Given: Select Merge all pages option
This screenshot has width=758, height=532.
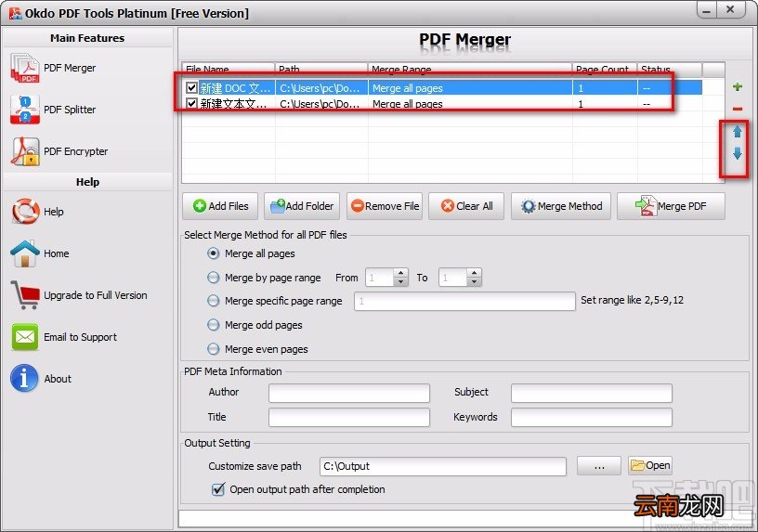Looking at the screenshot, I should click(214, 253).
